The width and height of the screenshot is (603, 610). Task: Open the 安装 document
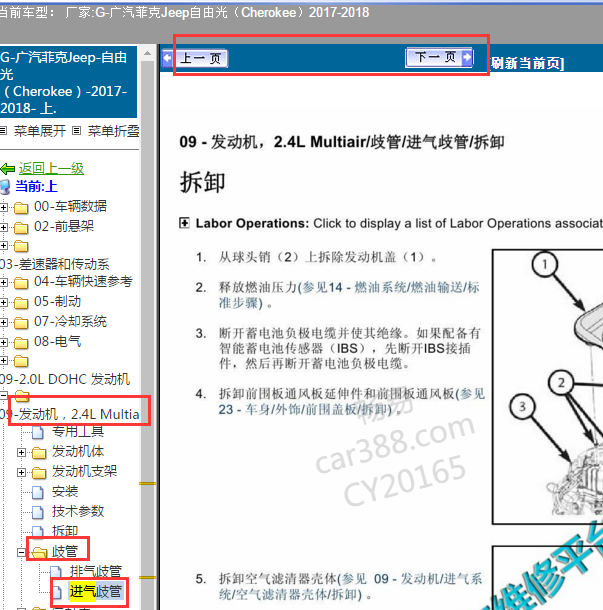65,491
